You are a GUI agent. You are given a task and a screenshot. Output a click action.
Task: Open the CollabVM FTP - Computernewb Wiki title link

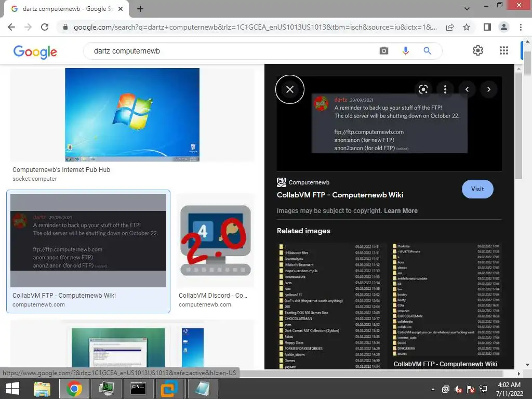[x=340, y=195]
